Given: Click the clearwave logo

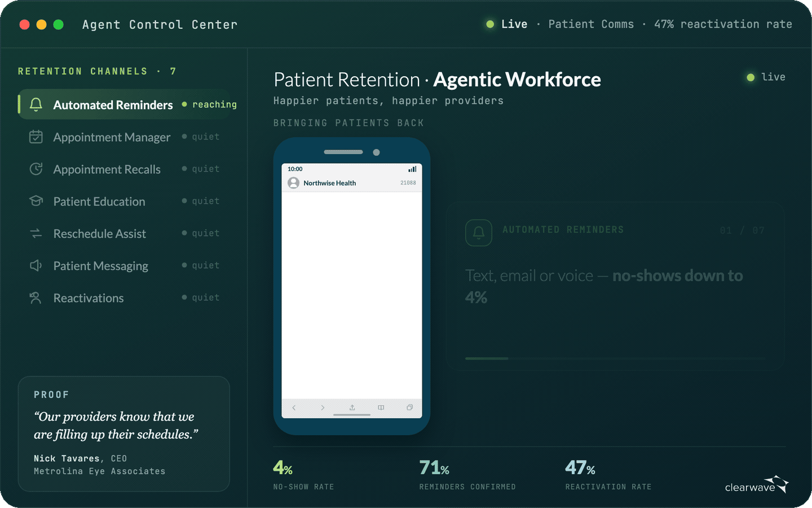Looking at the screenshot, I should [x=757, y=484].
